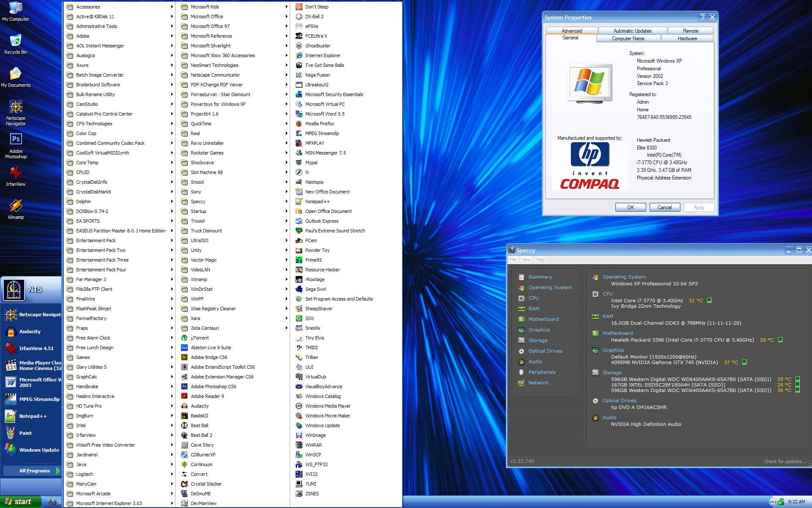Select Motherboard in Speccy sidebar
This screenshot has width=812, height=508.
point(543,319)
